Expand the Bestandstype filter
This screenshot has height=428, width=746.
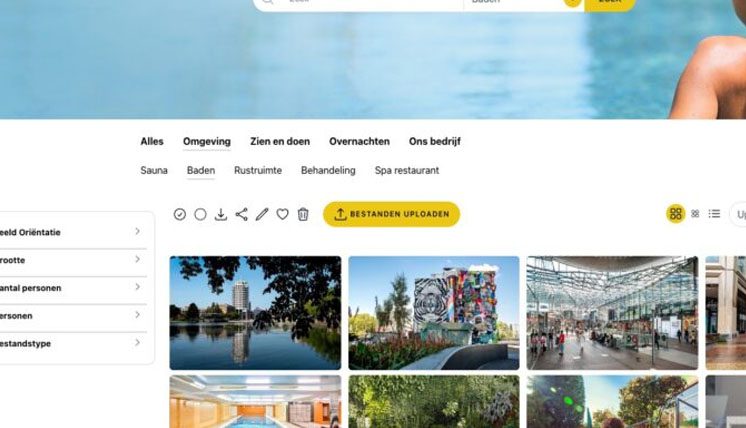pyautogui.click(x=73, y=343)
